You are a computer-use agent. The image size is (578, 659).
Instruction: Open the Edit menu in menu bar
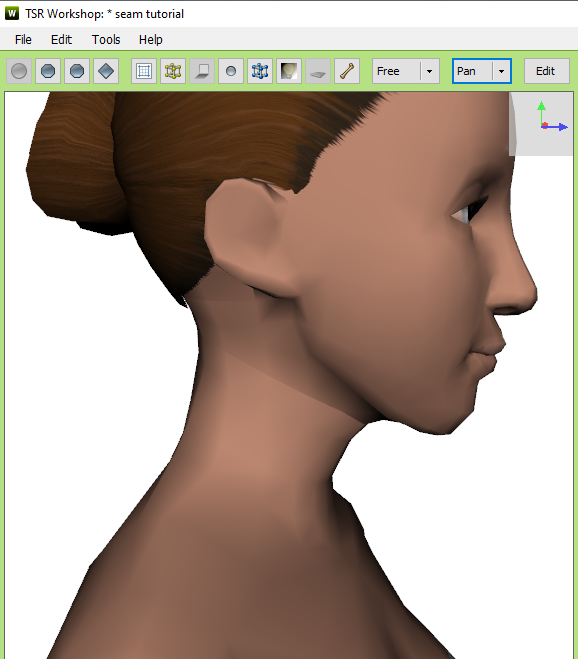(61, 40)
